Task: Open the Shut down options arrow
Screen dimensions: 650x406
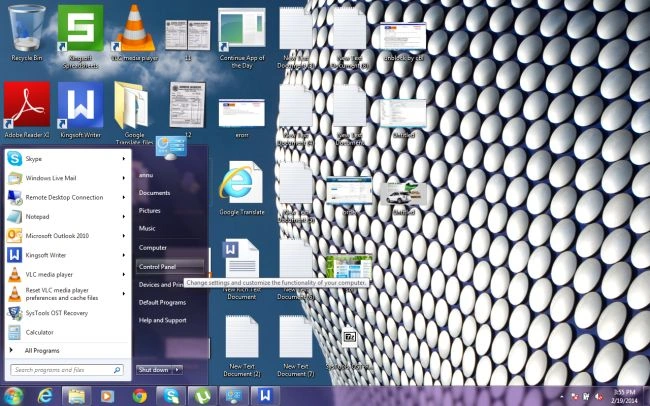Action: tap(177, 370)
